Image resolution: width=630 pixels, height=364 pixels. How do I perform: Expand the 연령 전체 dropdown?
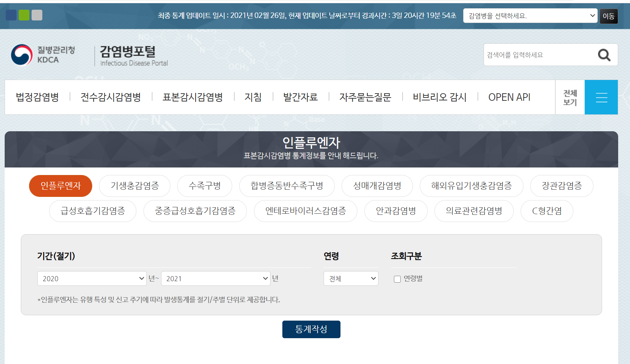351,279
